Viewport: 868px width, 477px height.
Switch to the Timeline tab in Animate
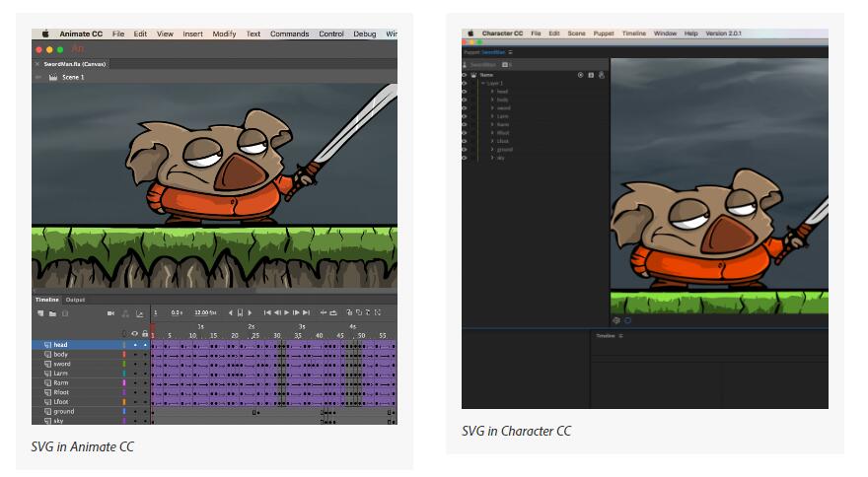[47, 300]
